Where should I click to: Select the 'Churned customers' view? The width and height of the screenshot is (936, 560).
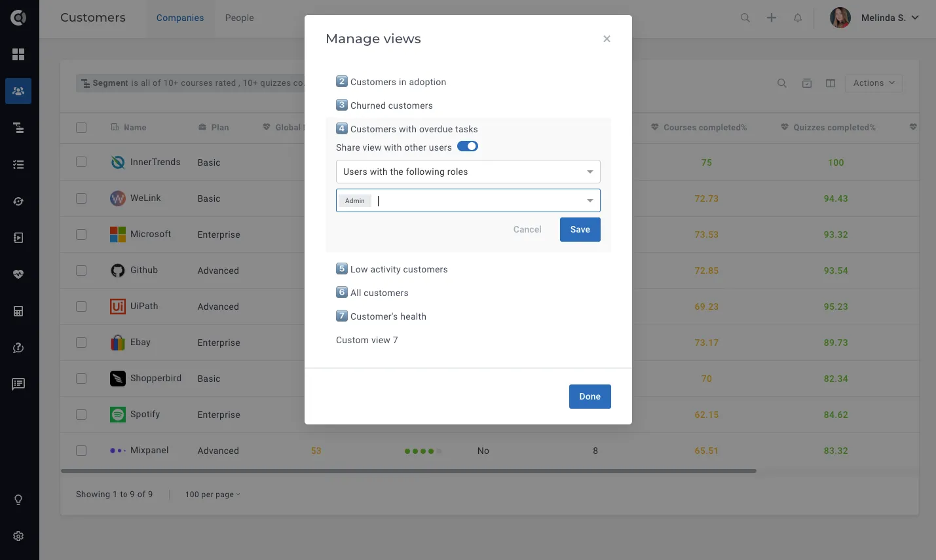[x=384, y=105]
